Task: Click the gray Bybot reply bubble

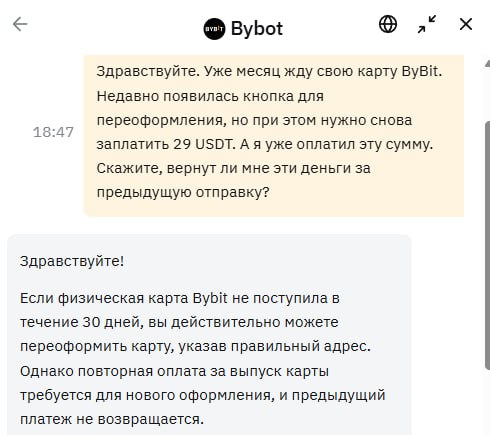Action: click(x=209, y=335)
